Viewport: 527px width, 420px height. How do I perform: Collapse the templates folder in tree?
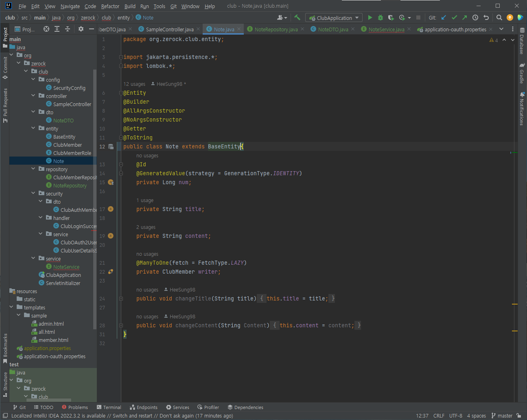(x=11, y=307)
